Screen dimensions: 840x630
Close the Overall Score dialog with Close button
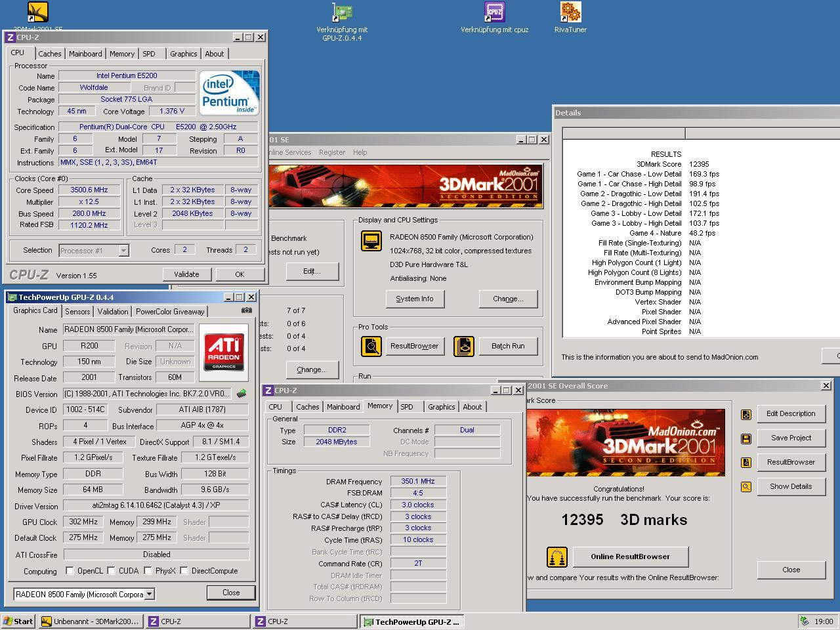[x=791, y=570]
